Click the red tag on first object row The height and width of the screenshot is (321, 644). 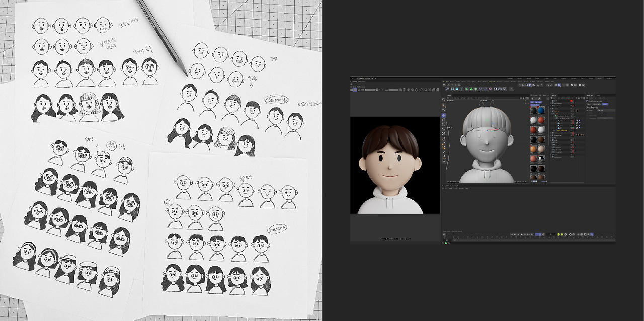tap(571, 101)
